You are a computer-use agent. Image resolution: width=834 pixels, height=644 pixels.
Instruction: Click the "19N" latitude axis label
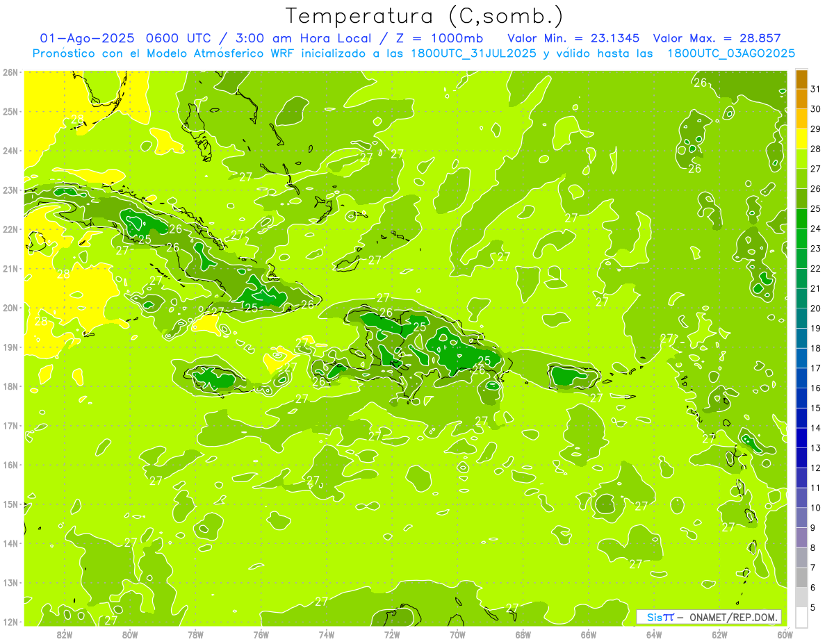(10, 347)
